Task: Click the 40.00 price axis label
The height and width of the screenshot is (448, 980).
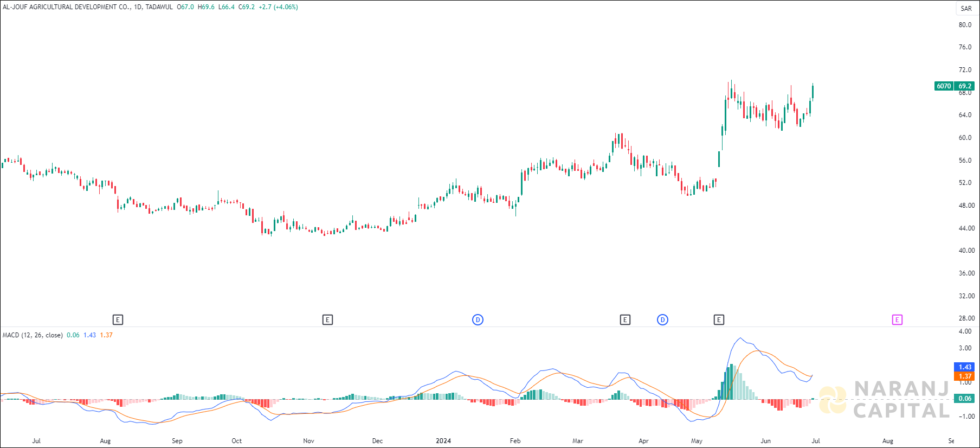Action: tap(966, 251)
